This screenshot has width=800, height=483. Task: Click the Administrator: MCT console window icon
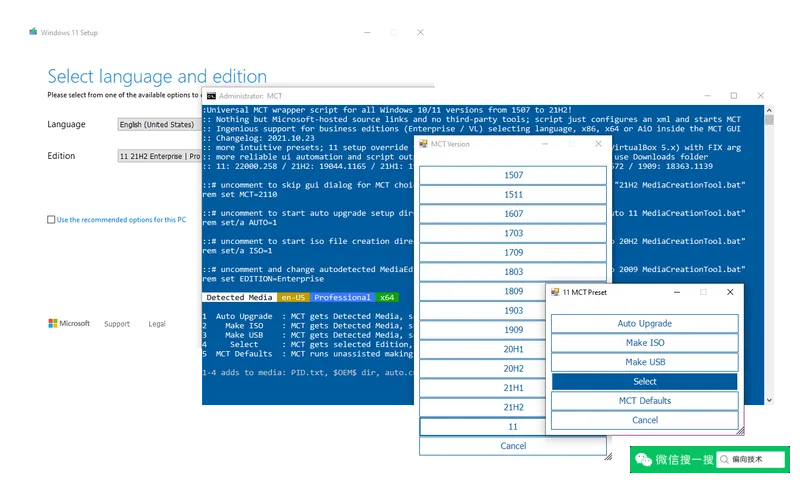pyautogui.click(x=211, y=96)
